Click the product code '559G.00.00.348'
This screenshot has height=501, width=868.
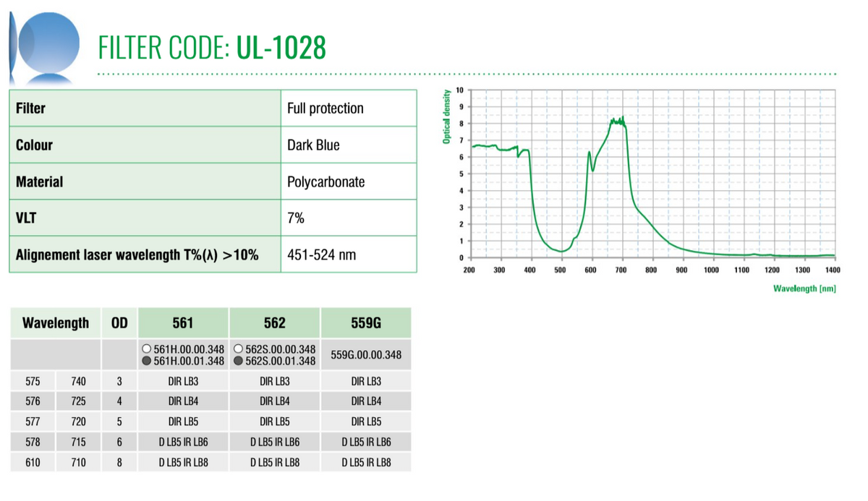click(366, 355)
